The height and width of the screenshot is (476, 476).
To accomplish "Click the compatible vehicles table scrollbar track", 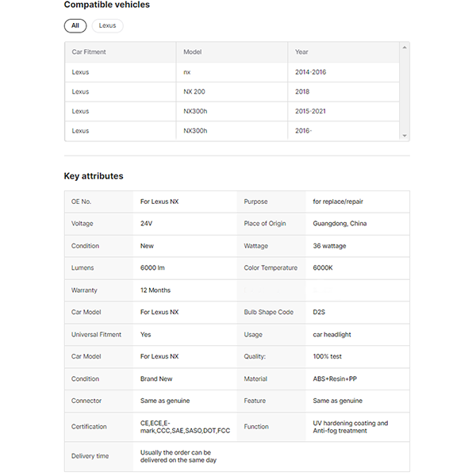I will pyautogui.click(x=405, y=92).
